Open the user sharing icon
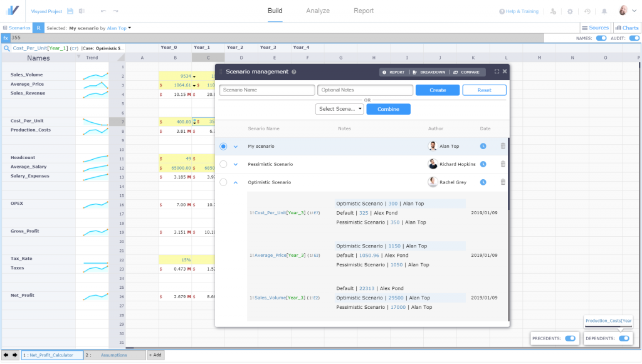This screenshot has height=364, width=642. 553,11
